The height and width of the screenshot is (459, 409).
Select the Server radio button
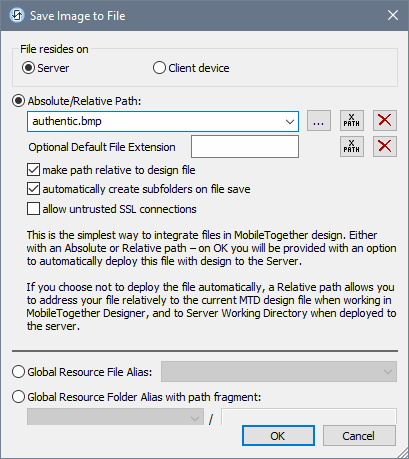(28, 68)
